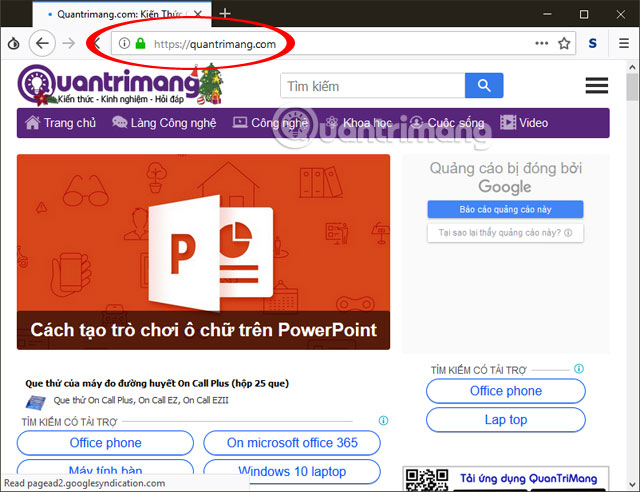Open Khoa học menu item
The width and height of the screenshot is (640, 492).
(358, 122)
